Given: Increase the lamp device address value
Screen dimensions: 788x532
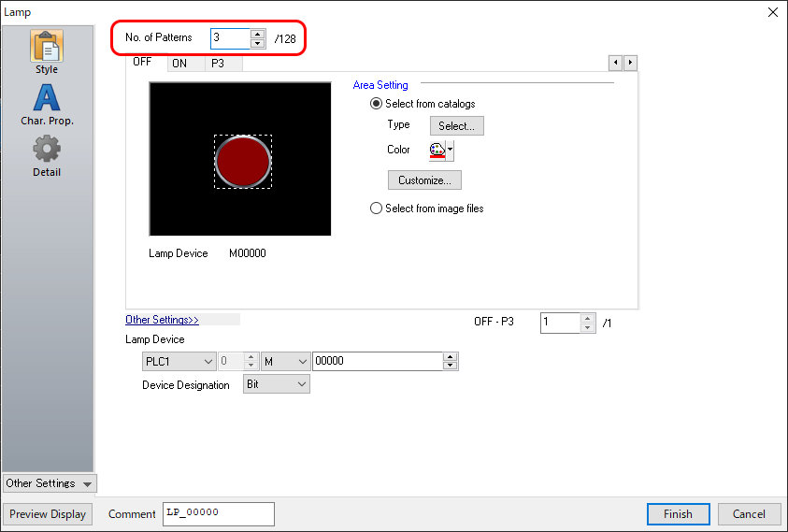Looking at the screenshot, I should click(451, 357).
